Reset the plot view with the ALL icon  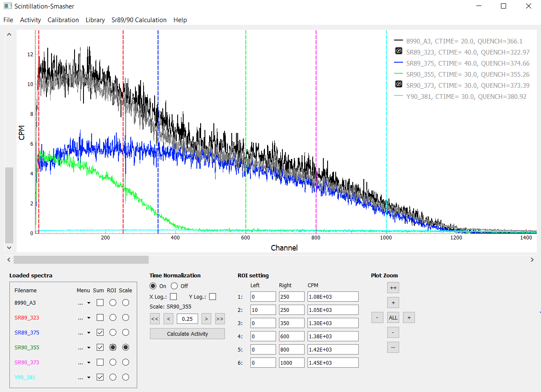click(393, 317)
